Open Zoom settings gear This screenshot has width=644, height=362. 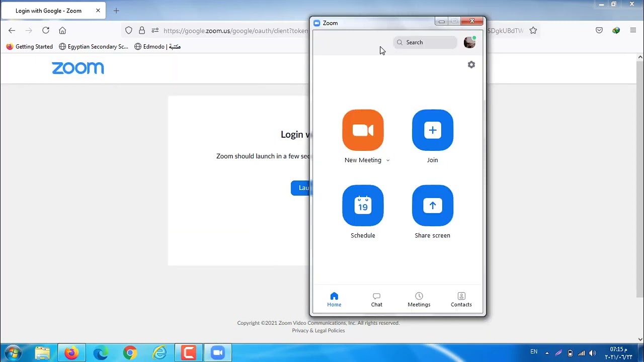[471, 65]
